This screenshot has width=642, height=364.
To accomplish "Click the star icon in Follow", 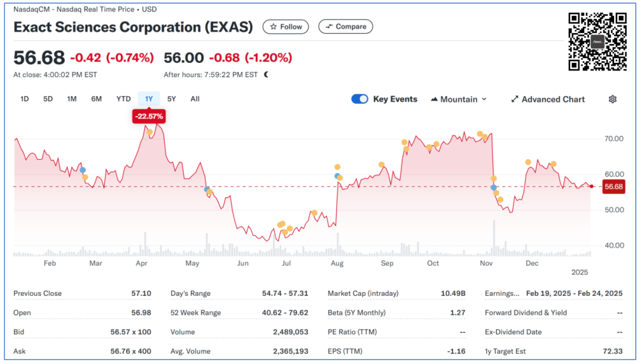I will pyautogui.click(x=273, y=27).
